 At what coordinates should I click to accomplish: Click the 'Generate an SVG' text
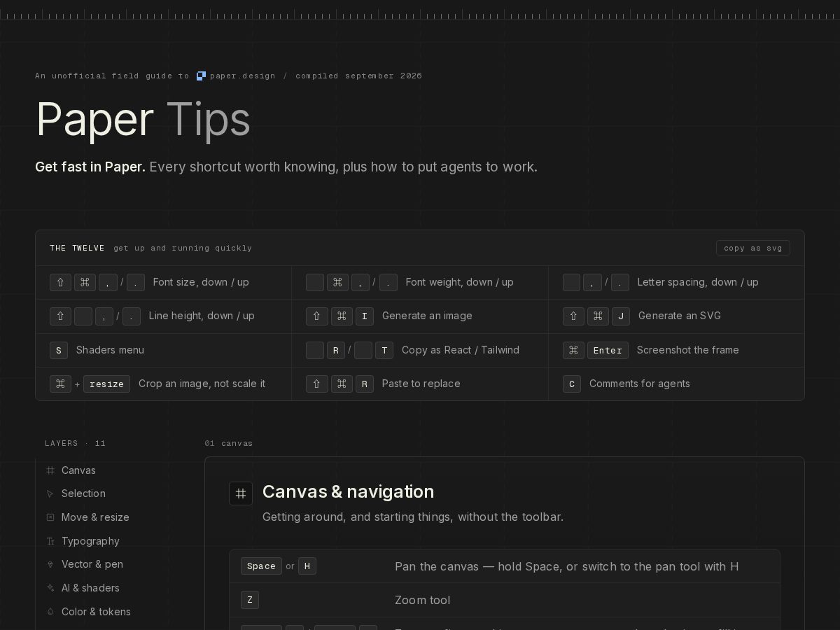(x=680, y=316)
